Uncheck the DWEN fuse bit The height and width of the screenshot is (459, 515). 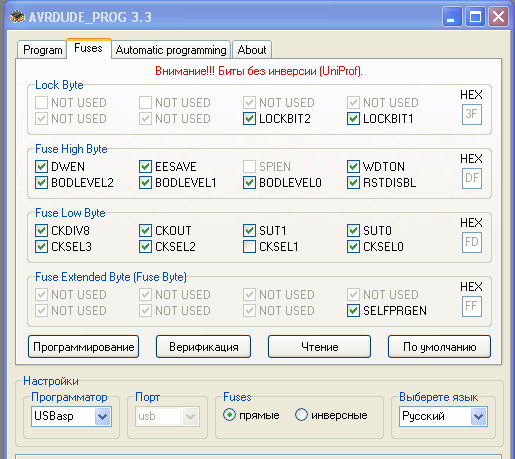point(41,166)
